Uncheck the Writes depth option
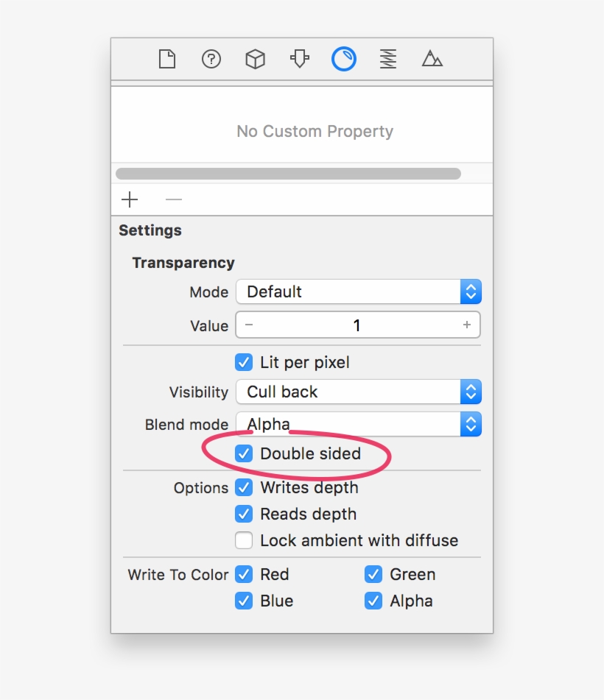Viewport: 604px width, 700px height. (244, 487)
